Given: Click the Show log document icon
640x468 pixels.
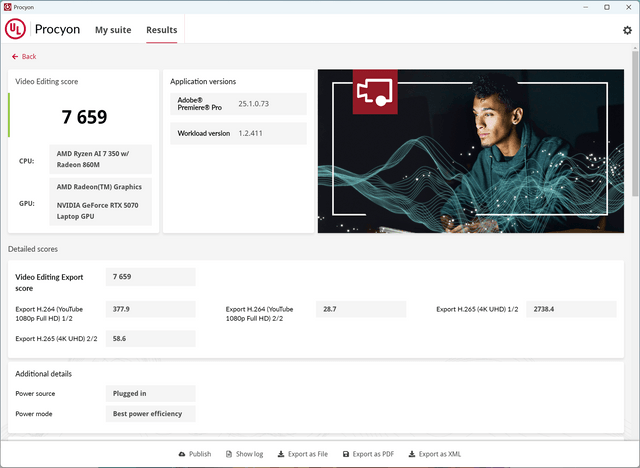Looking at the screenshot, I should pyautogui.click(x=229, y=454).
